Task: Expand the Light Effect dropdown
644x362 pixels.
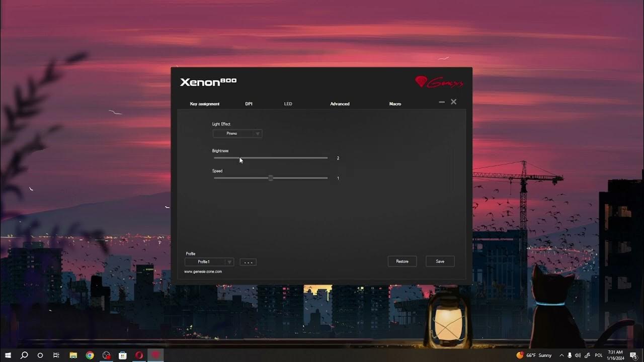Action: click(237, 134)
